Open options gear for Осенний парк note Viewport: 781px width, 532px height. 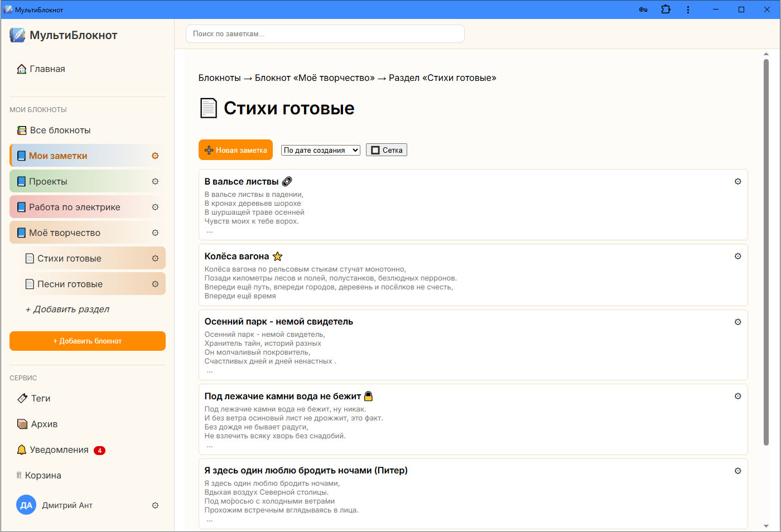(x=737, y=322)
